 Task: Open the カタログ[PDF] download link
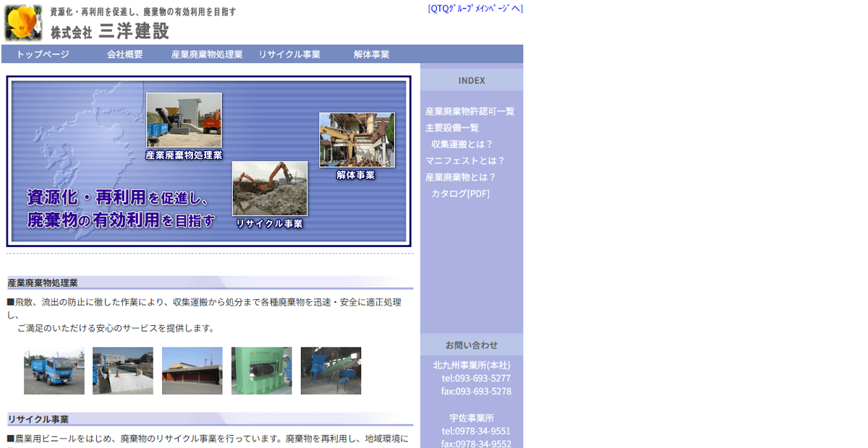(460, 194)
